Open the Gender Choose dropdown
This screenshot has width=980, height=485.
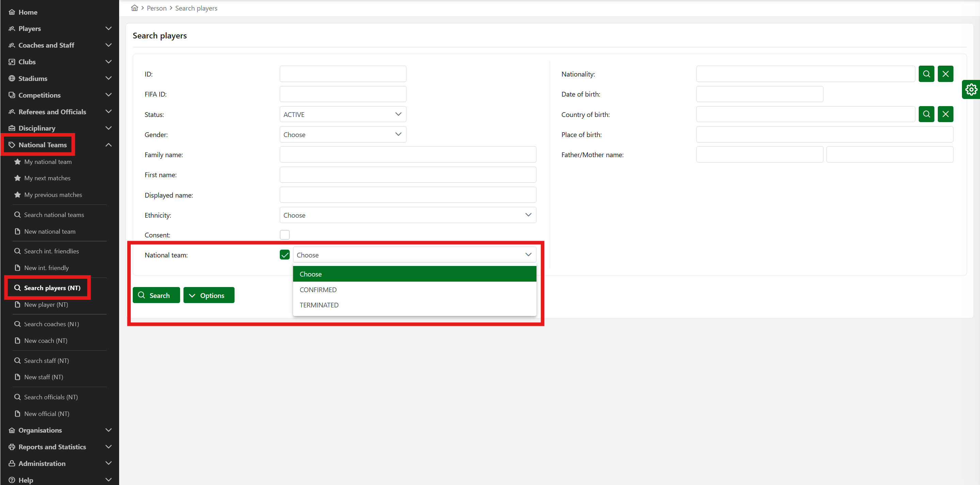pyautogui.click(x=342, y=135)
